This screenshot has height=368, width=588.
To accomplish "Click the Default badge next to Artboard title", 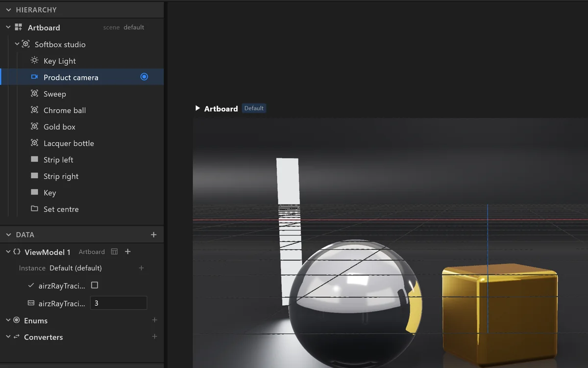I will pyautogui.click(x=254, y=108).
